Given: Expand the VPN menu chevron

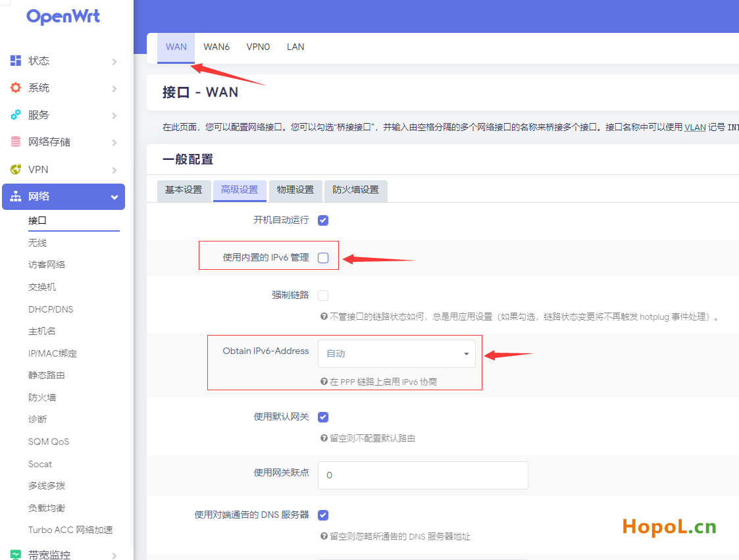Looking at the screenshot, I should coord(114,170).
